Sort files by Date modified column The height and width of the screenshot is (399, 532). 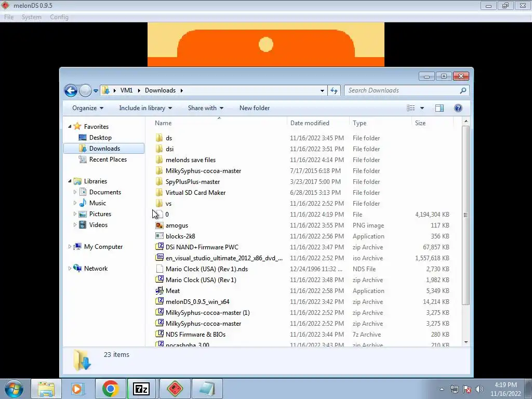point(310,123)
